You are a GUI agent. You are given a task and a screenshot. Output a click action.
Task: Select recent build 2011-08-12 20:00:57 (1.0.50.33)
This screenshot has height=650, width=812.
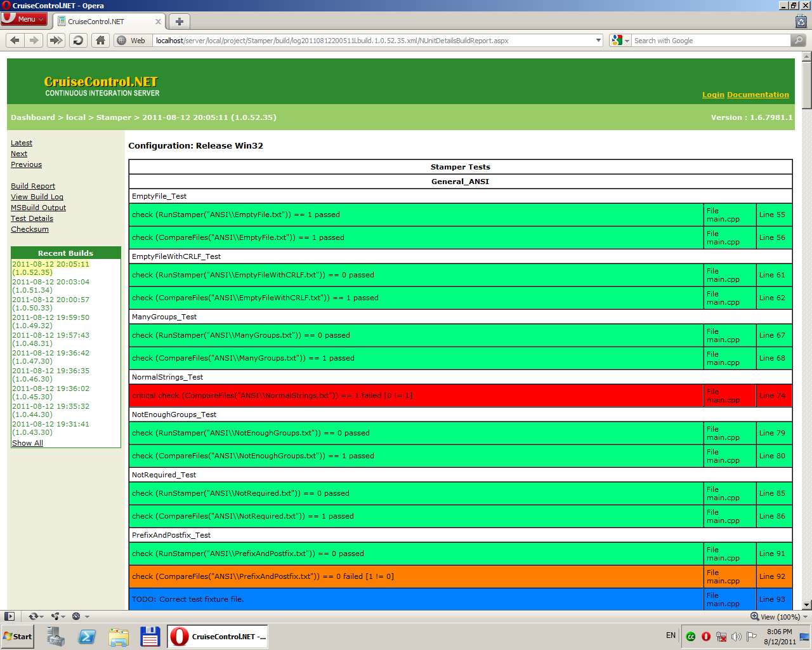pos(51,303)
